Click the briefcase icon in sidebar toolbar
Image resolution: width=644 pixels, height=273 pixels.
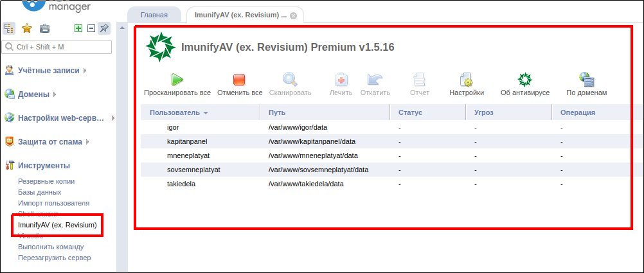[45, 28]
